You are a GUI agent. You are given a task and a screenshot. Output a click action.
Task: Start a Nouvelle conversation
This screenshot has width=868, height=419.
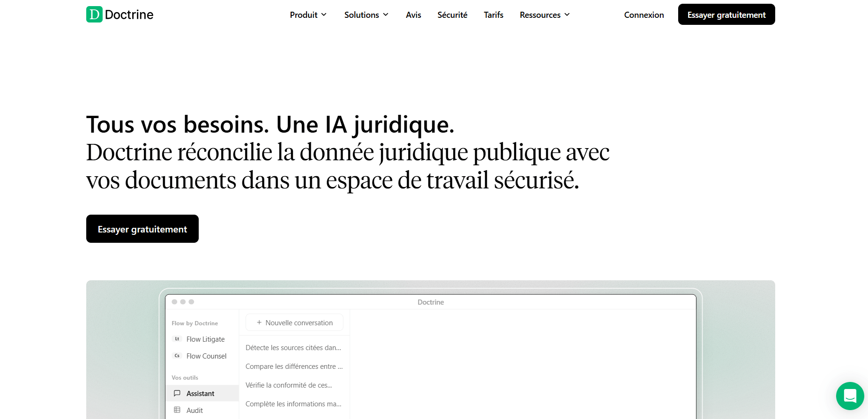(294, 322)
